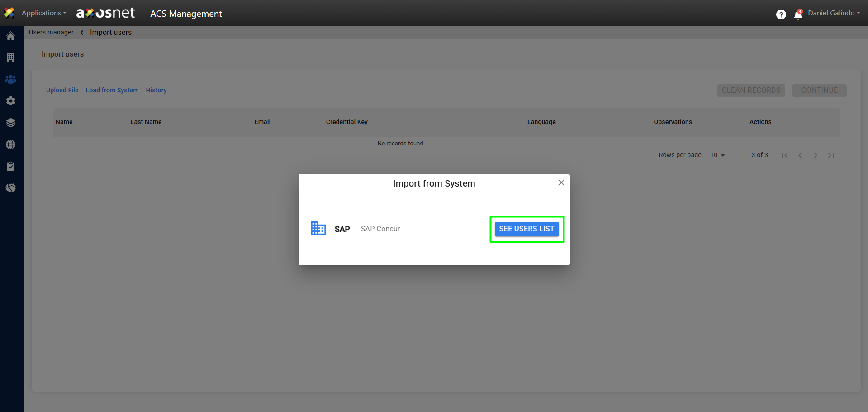The width and height of the screenshot is (868, 412).
Task: Click the SEE USERS LIST button
Action: pos(526,229)
